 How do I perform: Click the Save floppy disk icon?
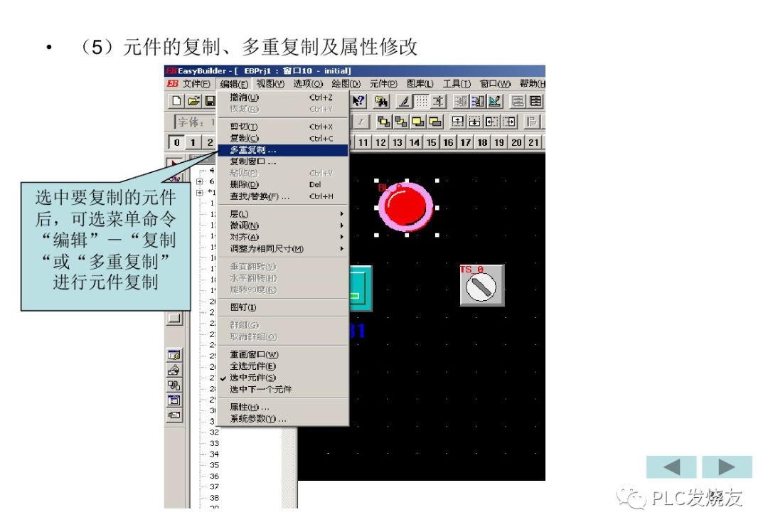tap(210, 101)
